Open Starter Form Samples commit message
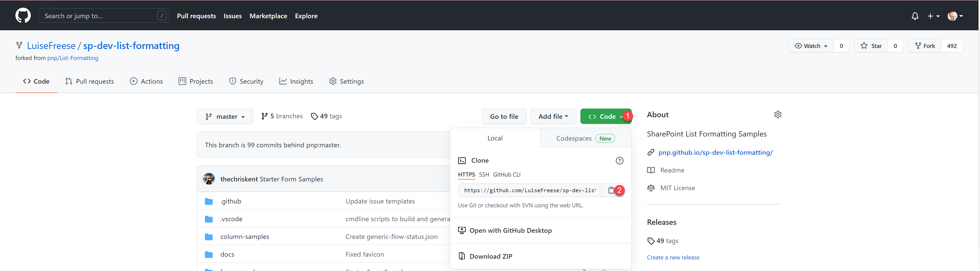This screenshot has width=980, height=271. (x=291, y=179)
